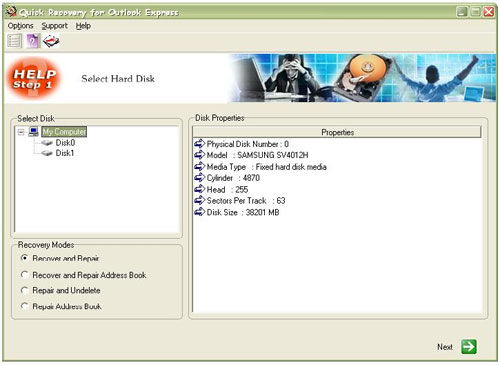Click arrow icon beside Model row
The image size is (500, 365).
(x=199, y=155)
